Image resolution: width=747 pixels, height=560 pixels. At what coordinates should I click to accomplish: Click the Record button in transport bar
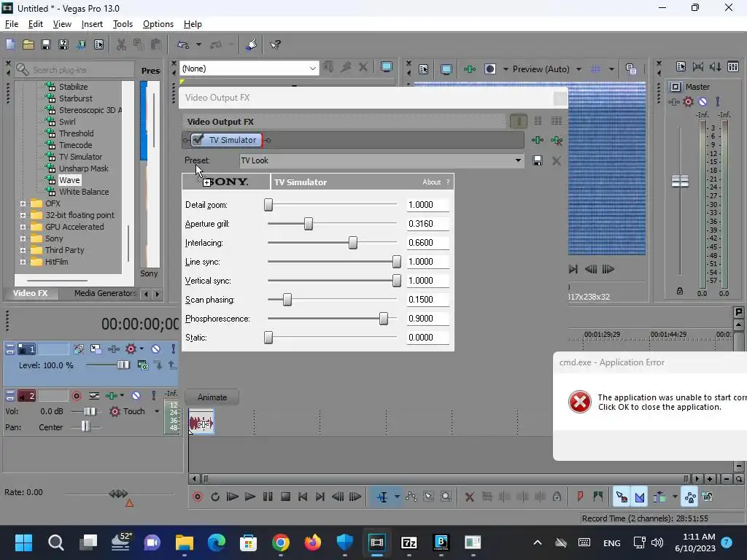(198, 497)
